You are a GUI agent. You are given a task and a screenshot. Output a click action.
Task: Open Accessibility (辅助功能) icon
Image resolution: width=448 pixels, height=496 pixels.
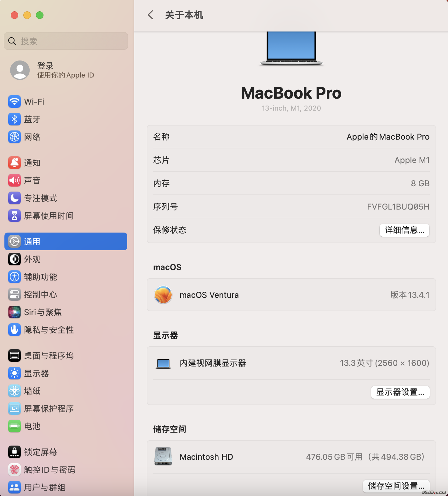(x=14, y=277)
